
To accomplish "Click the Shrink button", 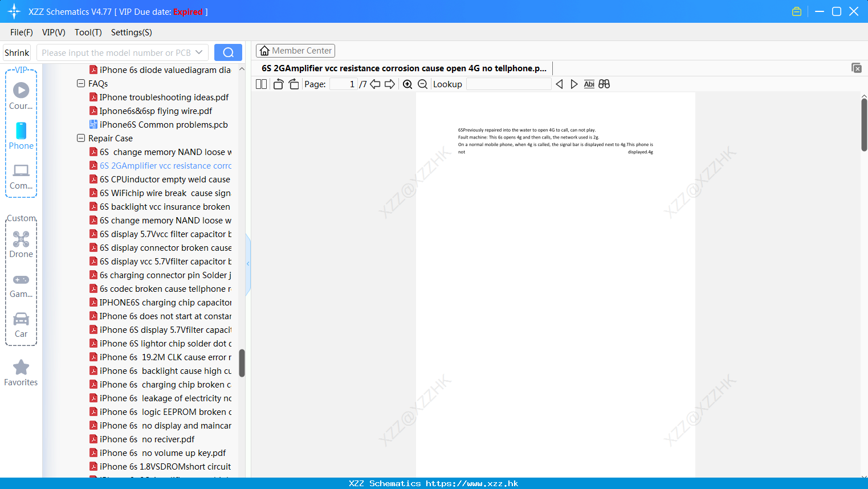I will click(x=17, y=52).
